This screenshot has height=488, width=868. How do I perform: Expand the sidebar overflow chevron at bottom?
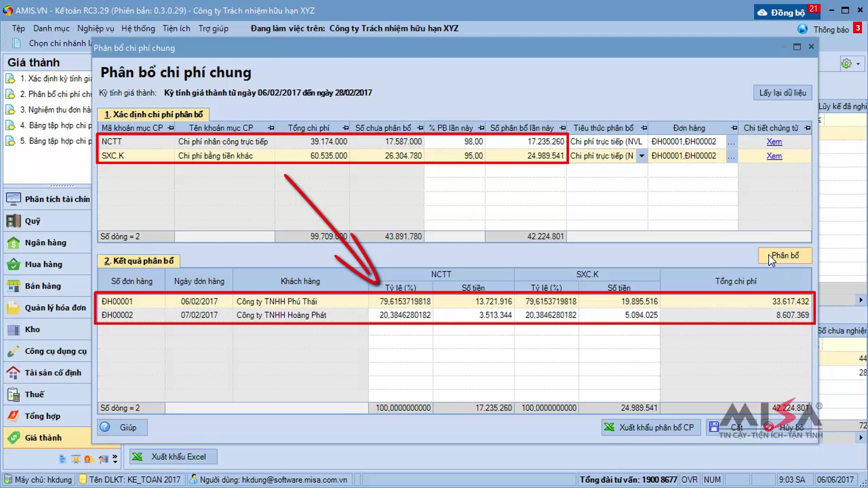coord(115,459)
